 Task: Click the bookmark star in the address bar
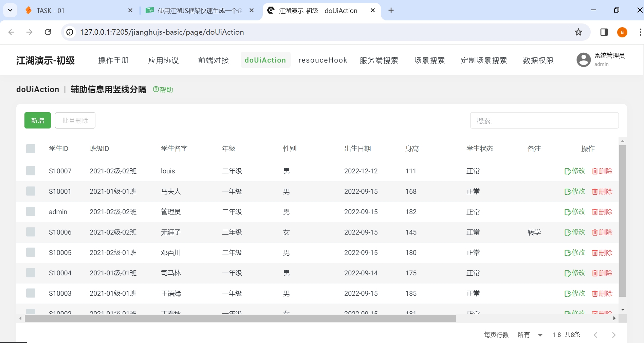[x=578, y=32]
